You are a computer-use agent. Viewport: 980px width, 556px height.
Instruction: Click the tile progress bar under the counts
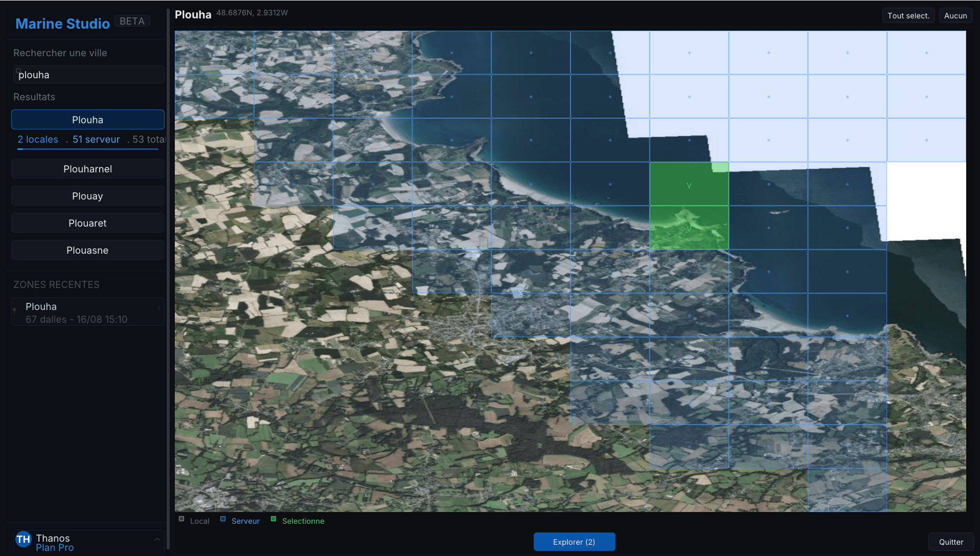pos(88,149)
